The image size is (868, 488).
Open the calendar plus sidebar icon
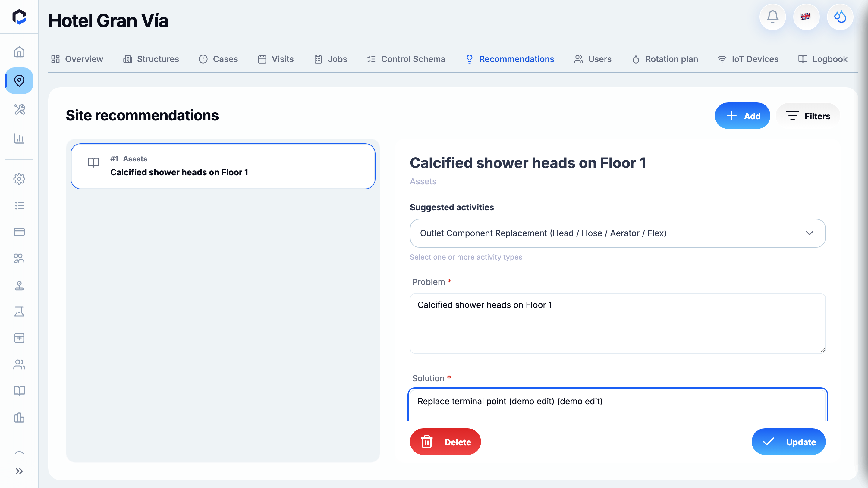click(19, 338)
